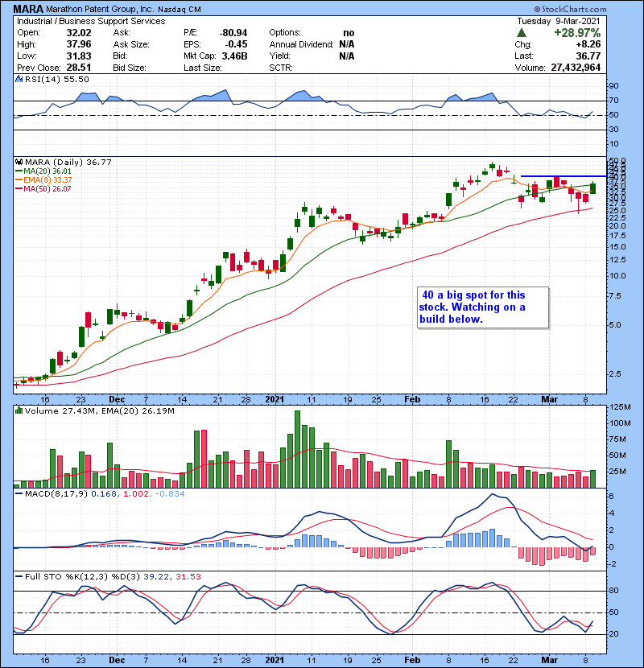The width and height of the screenshot is (644, 668).
Task: Click the 80 level on the stochastic axis
Action: pyautogui.click(x=613, y=591)
